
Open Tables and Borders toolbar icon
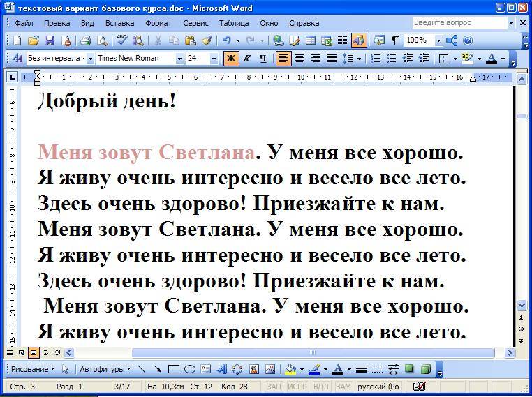coord(295,40)
